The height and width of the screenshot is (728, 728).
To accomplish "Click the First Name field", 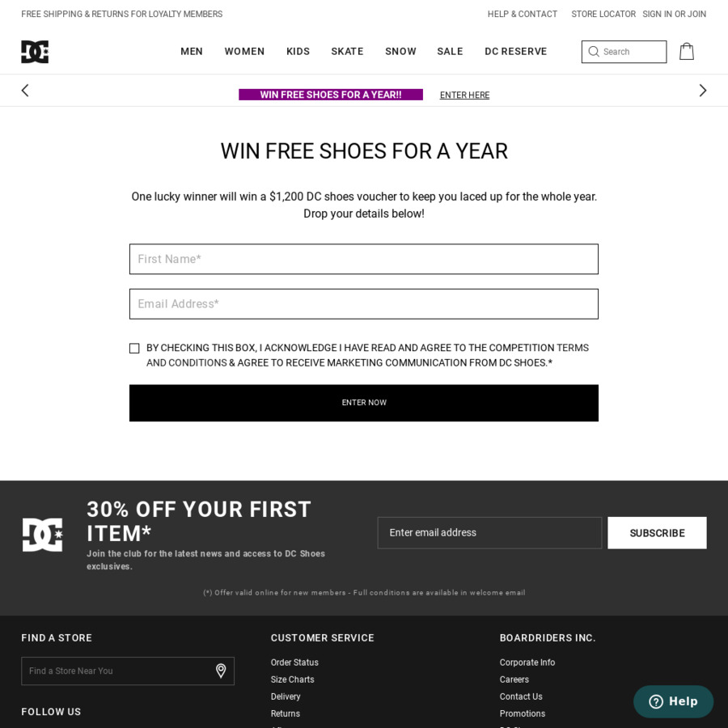I will pyautogui.click(x=364, y=259).
